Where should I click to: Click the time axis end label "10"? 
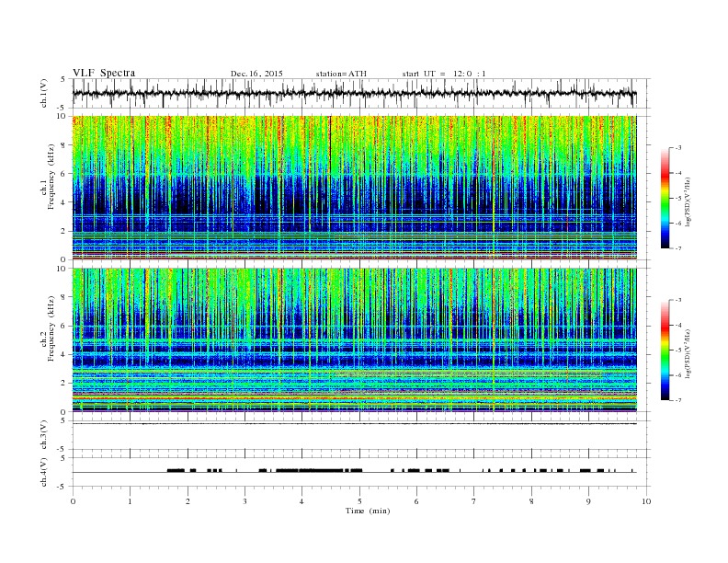click(646, 501)
